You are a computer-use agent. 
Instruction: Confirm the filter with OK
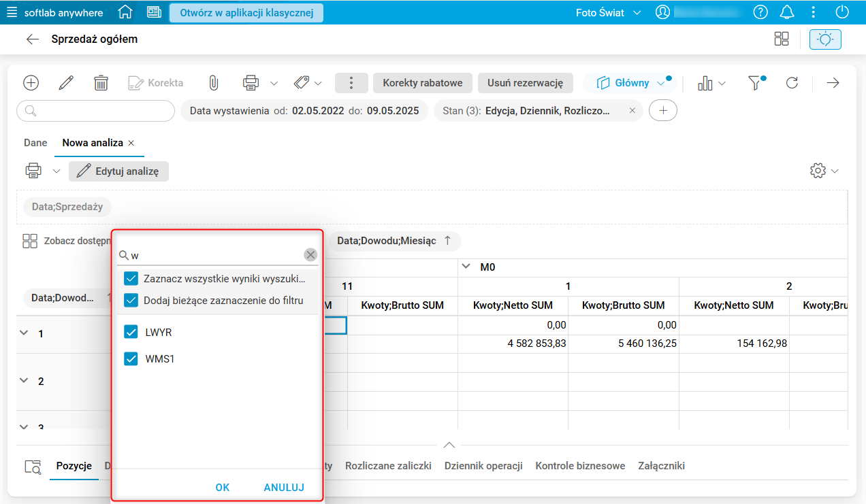pyautogui.click(x=223, y=488)
